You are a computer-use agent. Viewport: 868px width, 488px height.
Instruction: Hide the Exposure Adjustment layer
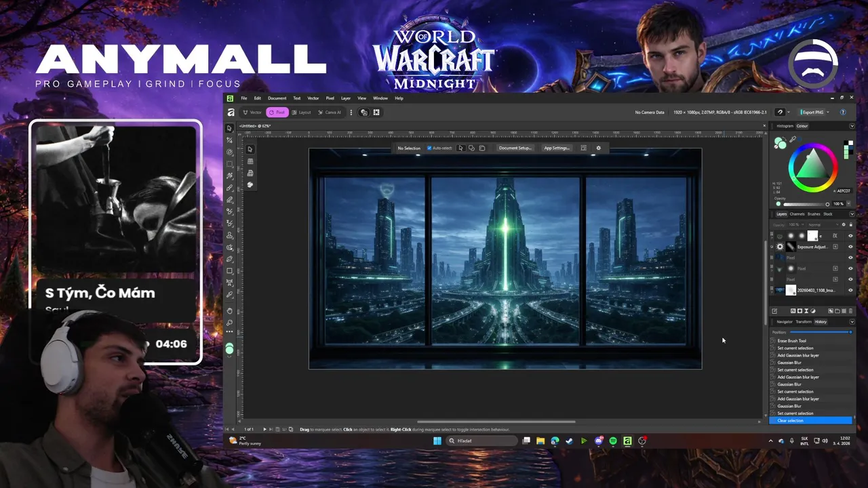click(850, 247)
